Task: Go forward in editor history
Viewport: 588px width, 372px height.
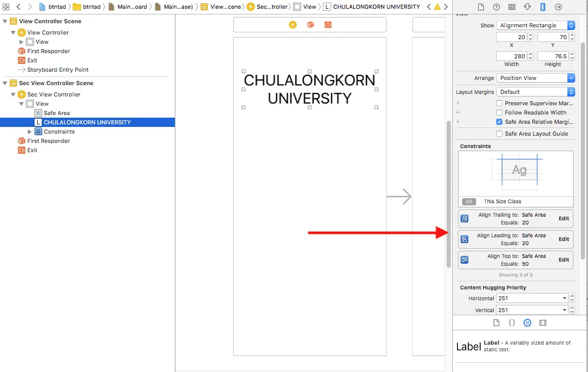Action: tap(30, 7)
